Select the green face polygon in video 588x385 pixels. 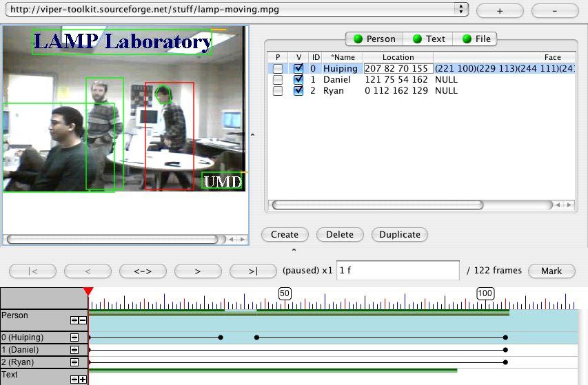tap(163, 95)
